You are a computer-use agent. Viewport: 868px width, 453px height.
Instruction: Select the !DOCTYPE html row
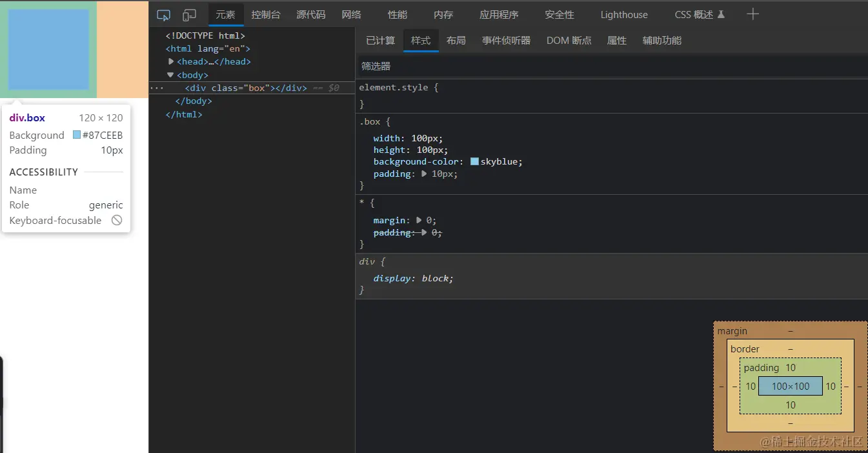click(205, 35)
